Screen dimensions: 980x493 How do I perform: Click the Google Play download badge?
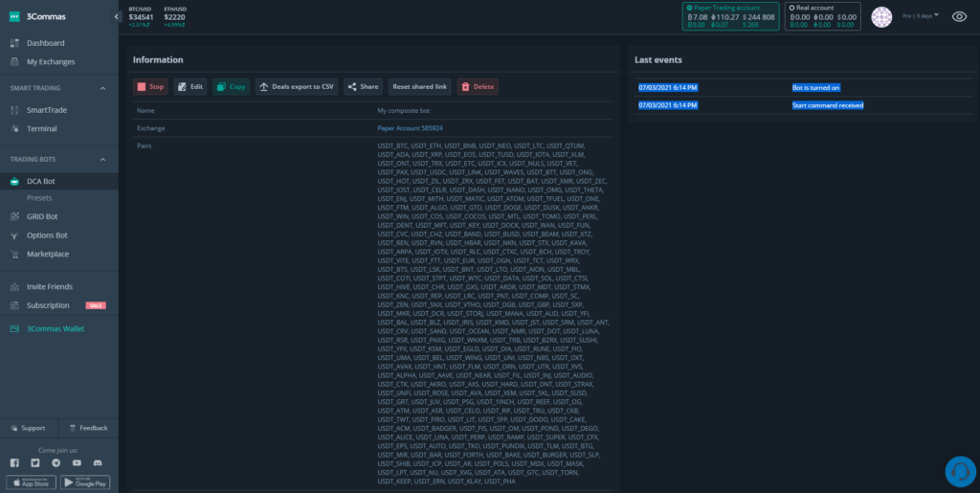85,482
